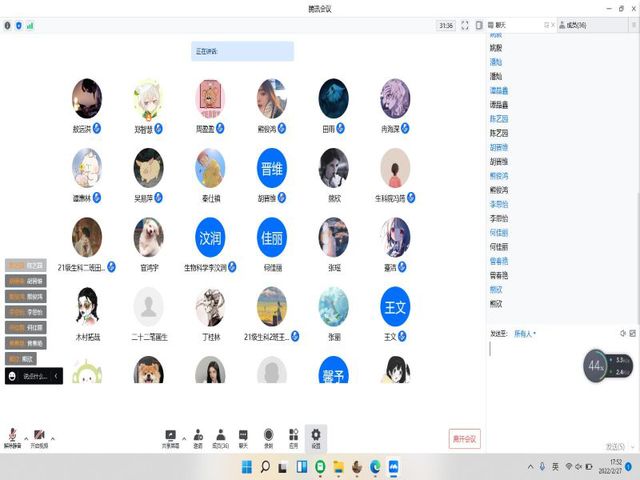This screenshot has height=480, width=640.
Task: Enter full screen mode using the top icon
Action: [x=465, y=25]
